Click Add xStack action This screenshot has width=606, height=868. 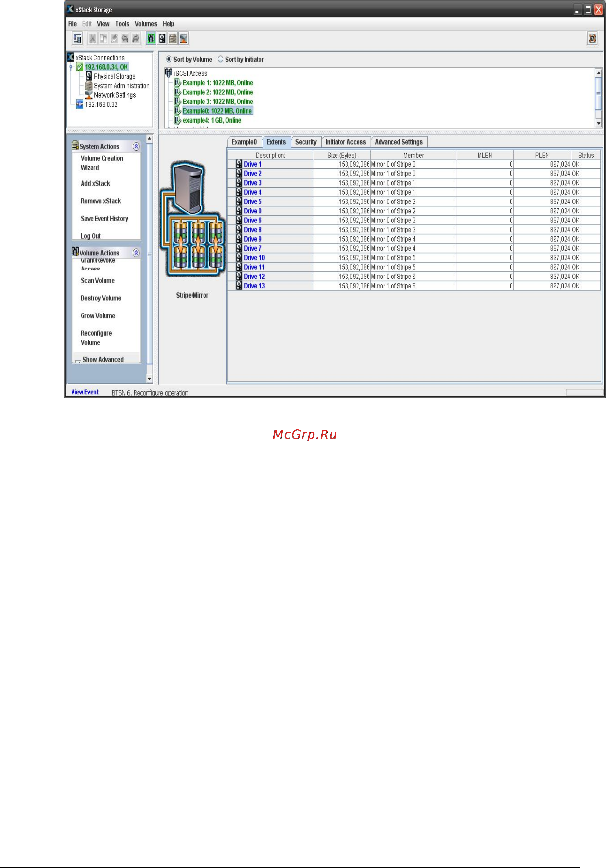[x=95, y=183]
